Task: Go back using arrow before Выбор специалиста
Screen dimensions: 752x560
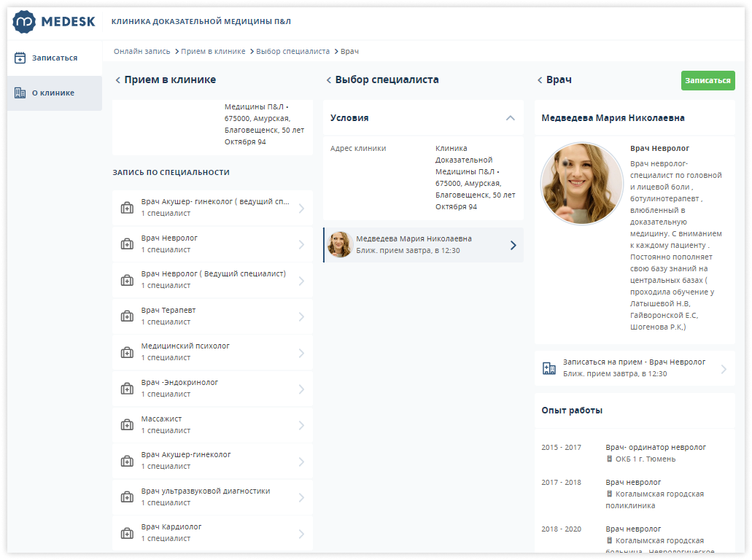Action: [x=328, y=80]
